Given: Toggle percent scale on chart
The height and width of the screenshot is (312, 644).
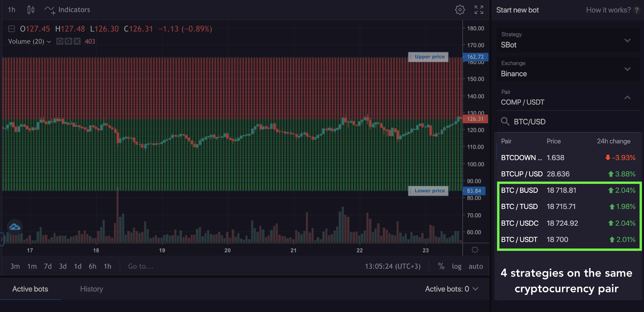Looking at the screenshot, I should click(x=441, y=266).
